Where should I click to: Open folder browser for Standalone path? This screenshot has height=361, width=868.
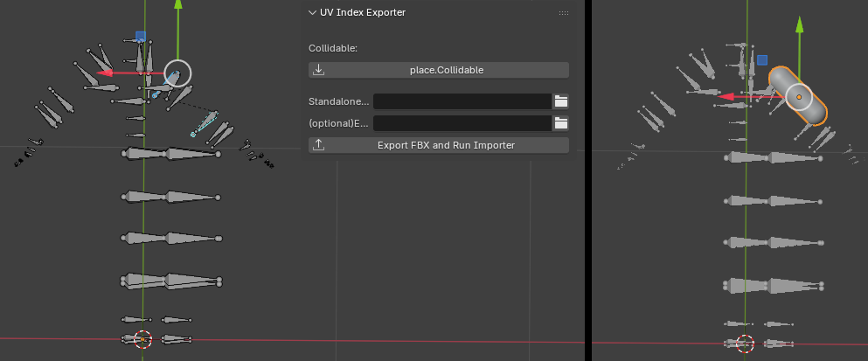click(x=561, y=101)
